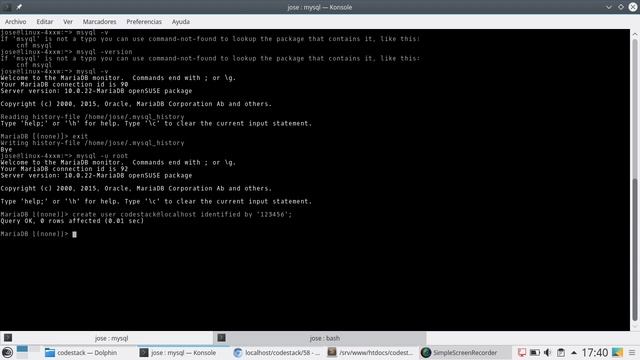Click 'Server version: 10.0.22-MariaDB' second occurrence
The width and height of the screenshot is (640, 360).
(96, 176)
